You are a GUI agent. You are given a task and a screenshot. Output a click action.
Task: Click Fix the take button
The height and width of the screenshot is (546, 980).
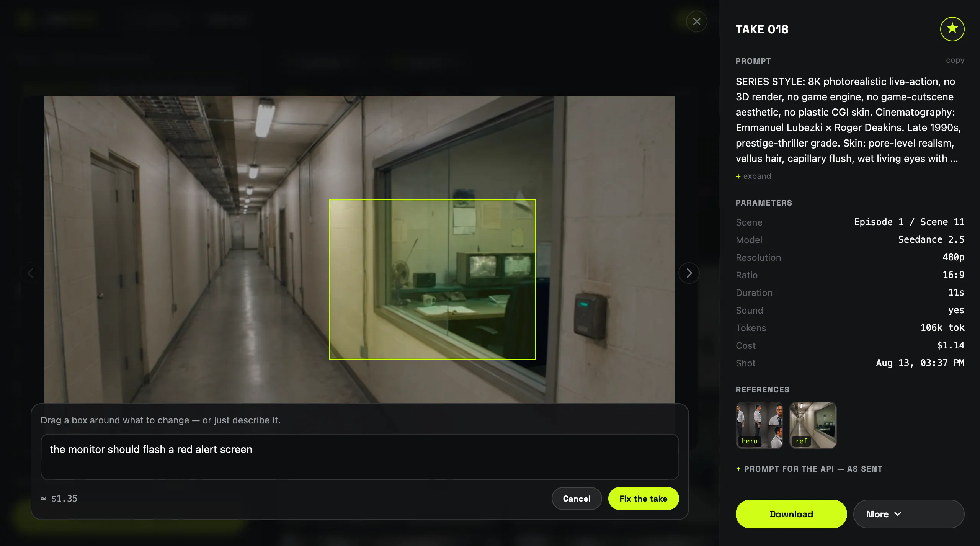643,499
